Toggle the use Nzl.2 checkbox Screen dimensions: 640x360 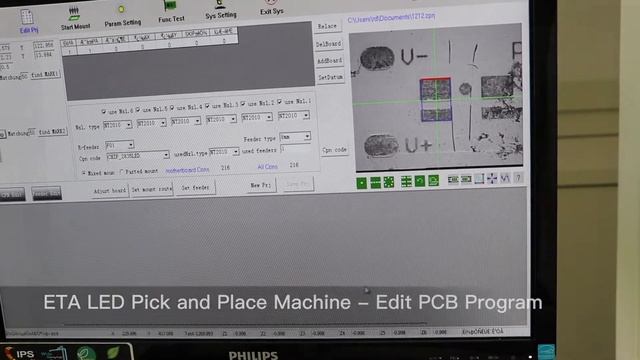tap(243, 104)
